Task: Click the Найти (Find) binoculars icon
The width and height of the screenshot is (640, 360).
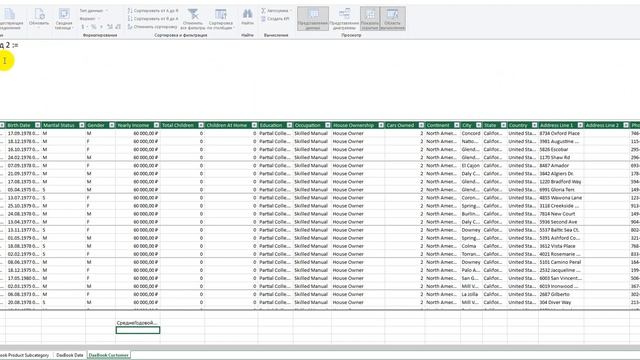Action: coord(247,14)
